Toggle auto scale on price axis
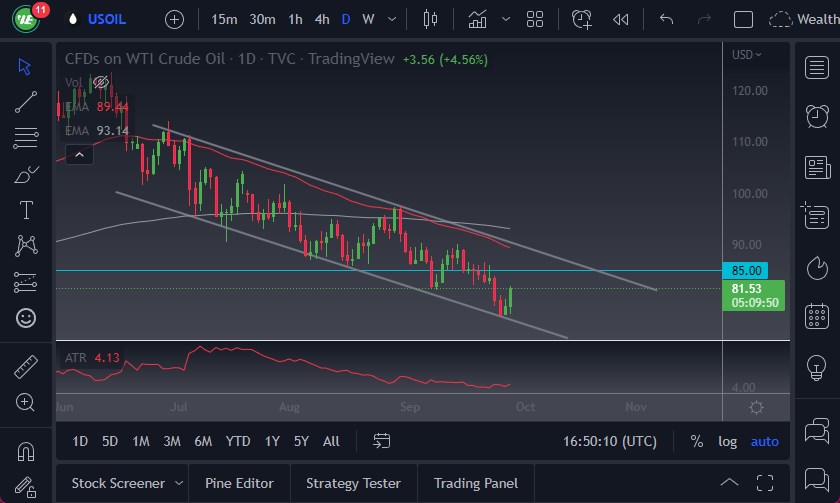This screenshot has width=840, height=503. (x=764, y=441)
